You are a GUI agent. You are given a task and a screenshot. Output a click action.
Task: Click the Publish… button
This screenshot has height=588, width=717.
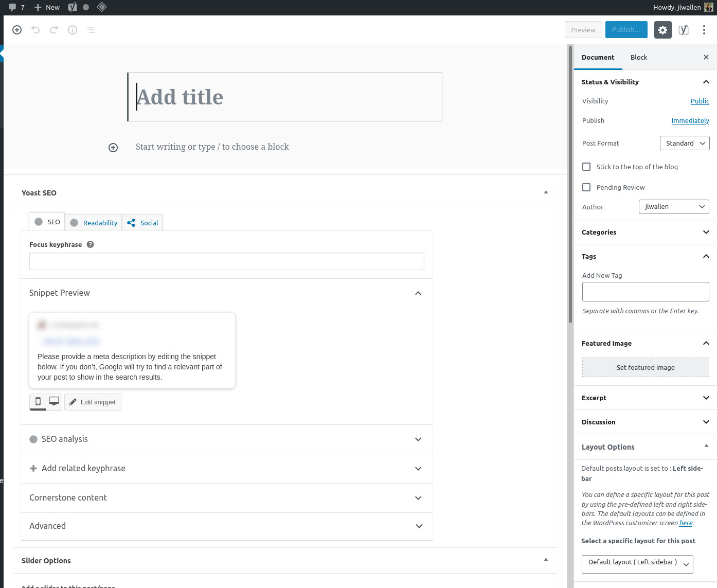click(x=626, y=30)
